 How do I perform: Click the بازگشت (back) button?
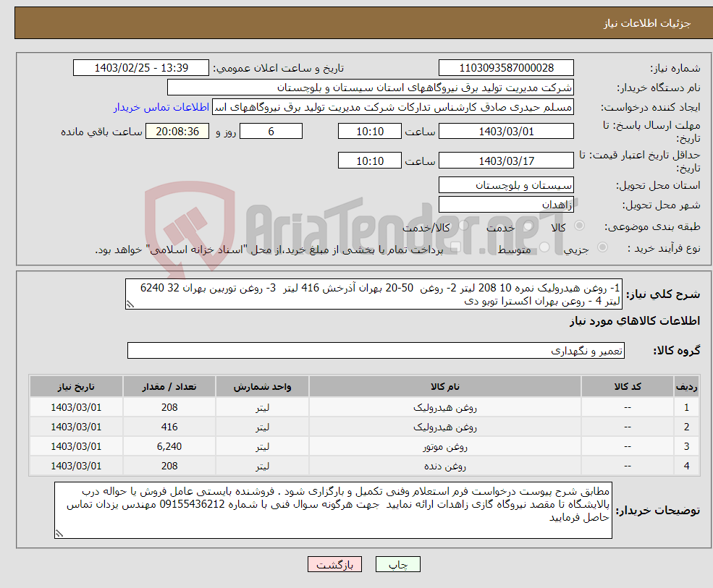tap(334, 564)
